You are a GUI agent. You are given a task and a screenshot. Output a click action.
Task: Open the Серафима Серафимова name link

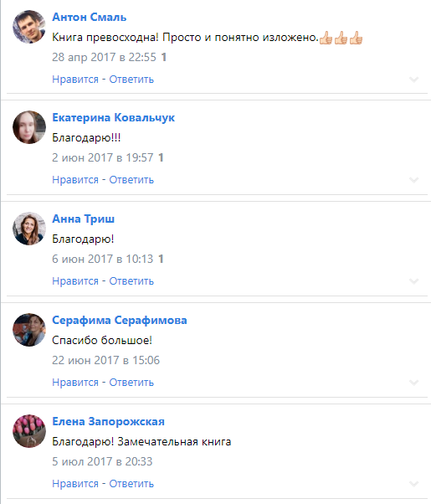coord(120,320)
